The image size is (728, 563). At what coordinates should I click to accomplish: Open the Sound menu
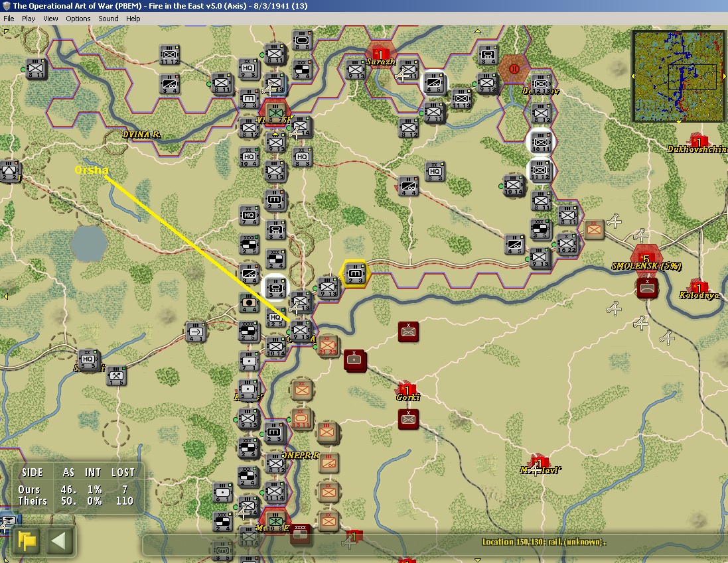(108, 19)
